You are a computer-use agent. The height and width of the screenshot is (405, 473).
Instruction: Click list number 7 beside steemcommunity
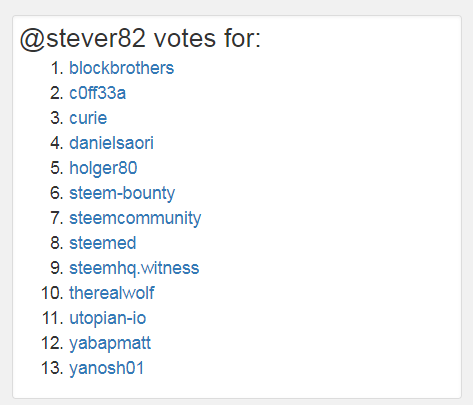click(x=57, y=218)
